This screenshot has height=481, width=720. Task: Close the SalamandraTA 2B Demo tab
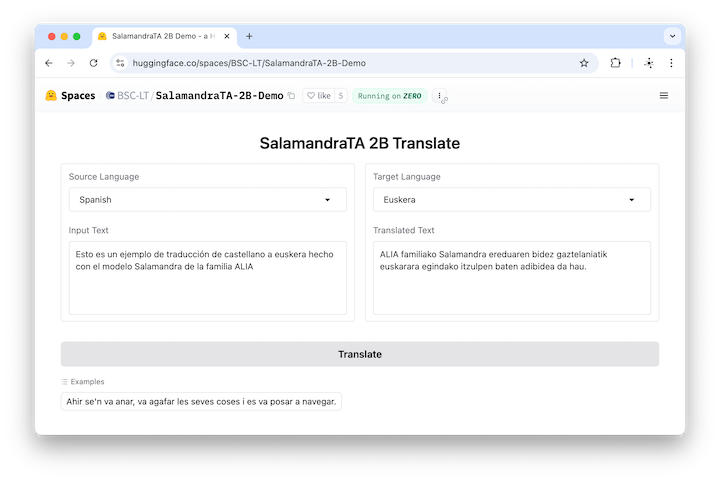(x=226, y=36)
